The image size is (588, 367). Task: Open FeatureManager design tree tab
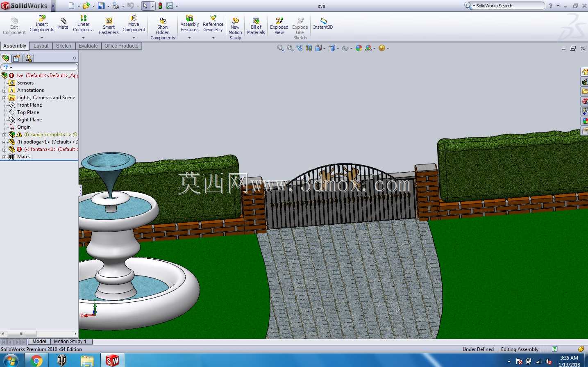click(x=5, y=58)
